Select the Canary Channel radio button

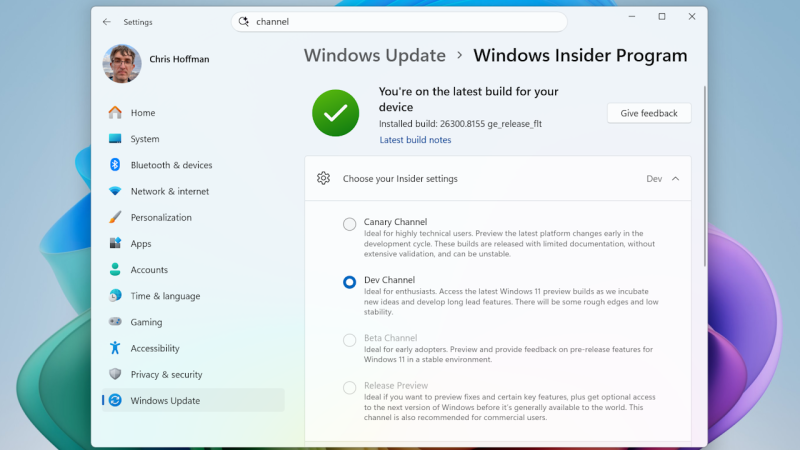349,224
